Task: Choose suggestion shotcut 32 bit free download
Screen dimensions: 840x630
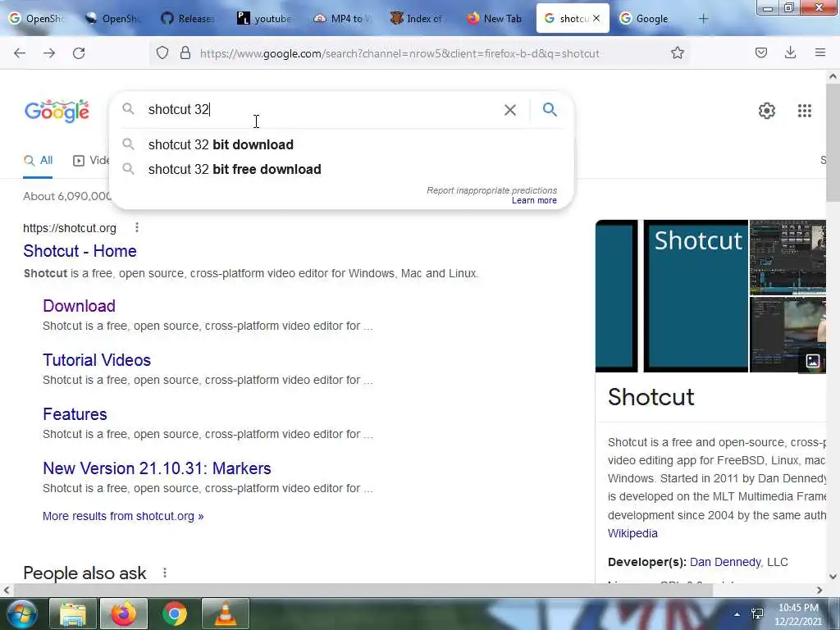Action: (342, 169)
